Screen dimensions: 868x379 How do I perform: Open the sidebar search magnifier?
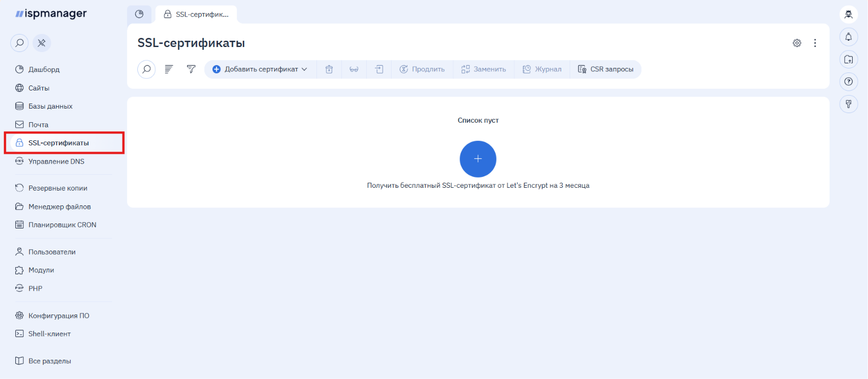(19, 42)
